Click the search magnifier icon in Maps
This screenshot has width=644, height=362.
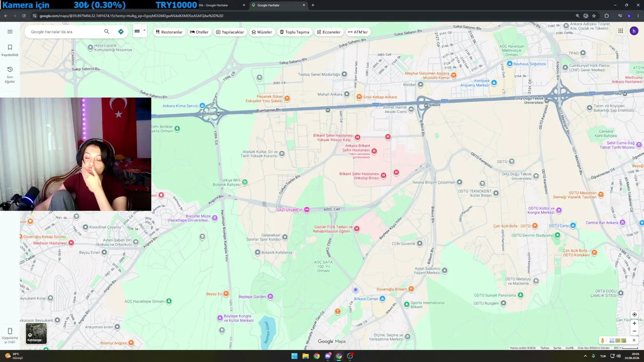[x=107, y=32]
